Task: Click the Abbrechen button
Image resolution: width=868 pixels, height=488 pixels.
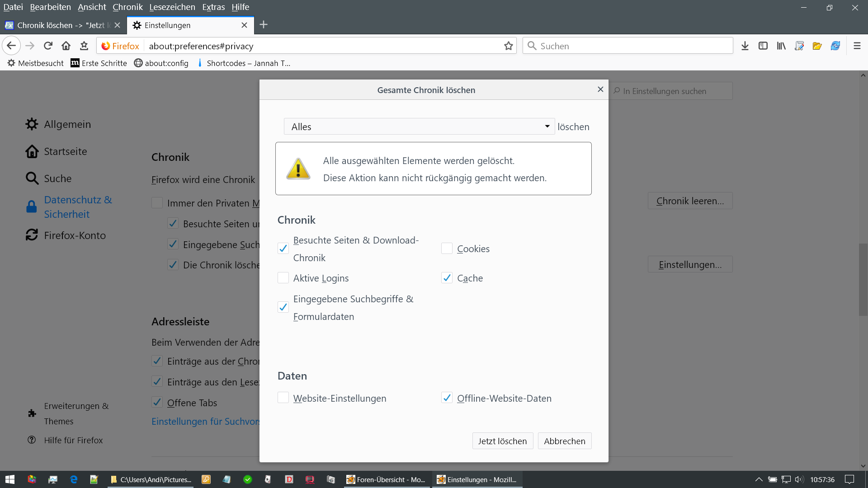Action: tap(564, 441)
